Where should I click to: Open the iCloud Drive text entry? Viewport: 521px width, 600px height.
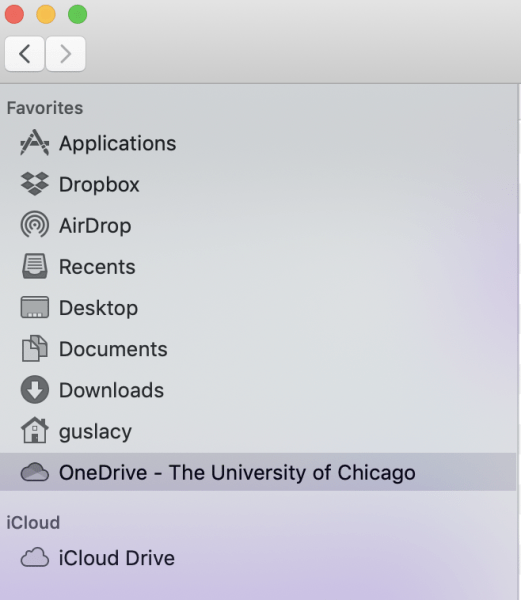[117, 558]
